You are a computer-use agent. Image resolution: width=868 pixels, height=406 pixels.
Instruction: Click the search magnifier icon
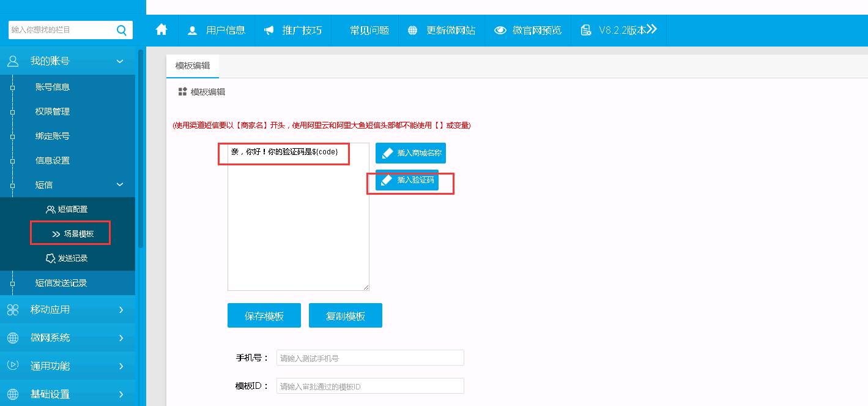121,29
